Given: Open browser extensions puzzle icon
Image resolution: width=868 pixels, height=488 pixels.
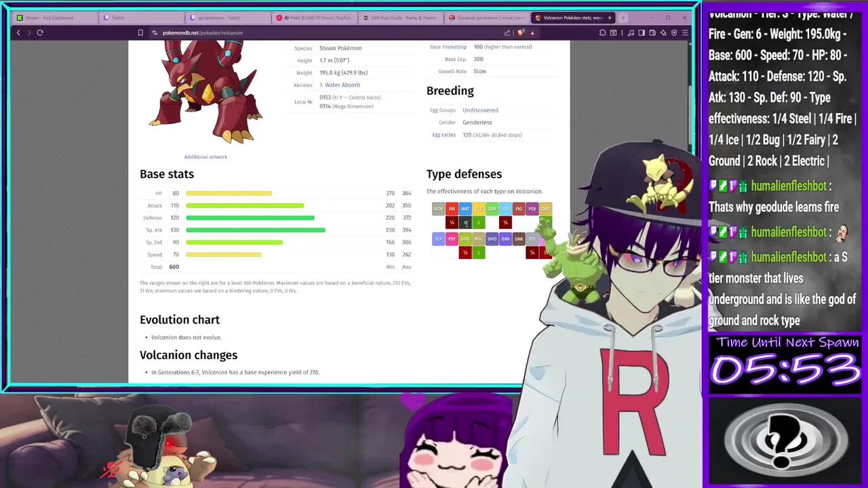Looking at the screenshot, I should (x=602, y=33).
